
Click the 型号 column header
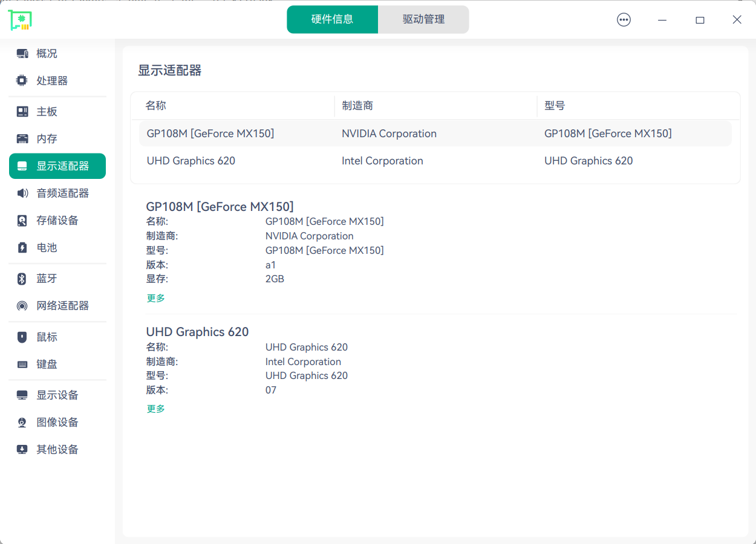555,106
